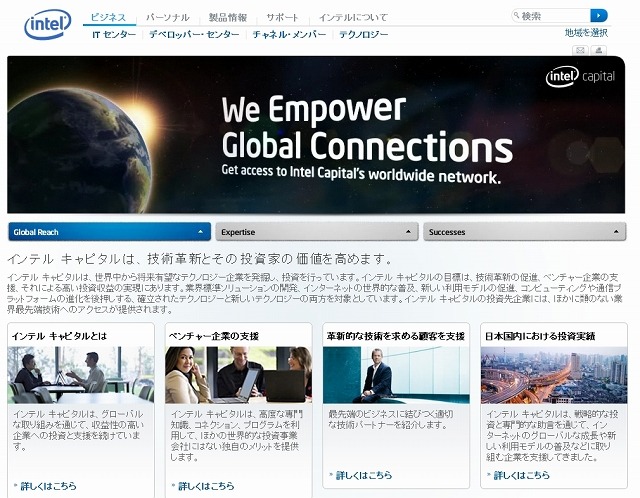
Task: Open the ビジネス top menu
Action: 108,17
